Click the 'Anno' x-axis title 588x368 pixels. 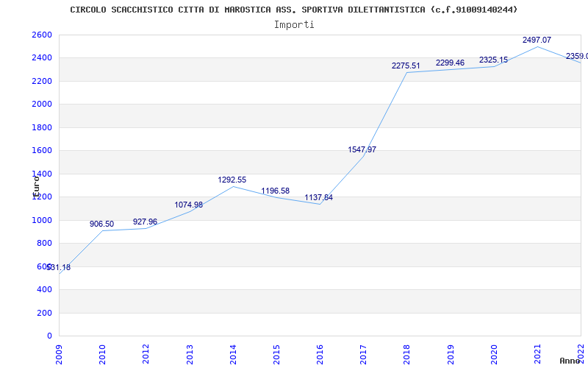point(570,361)
